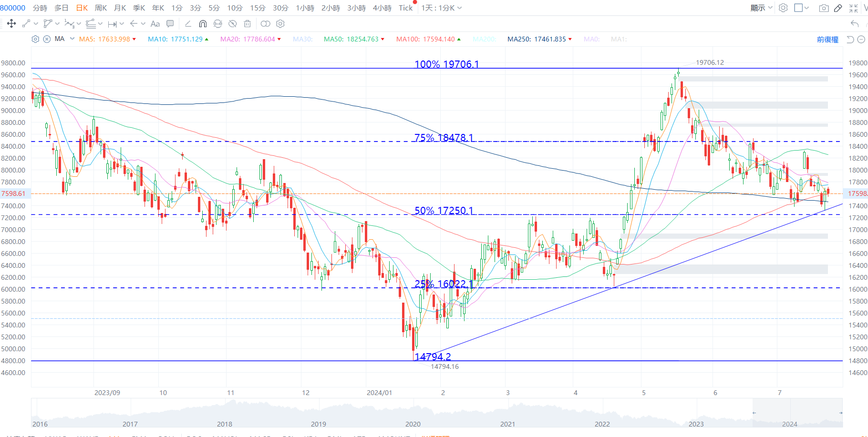
Task: Switch to 年K yearly tab
Action: (158, 8)
